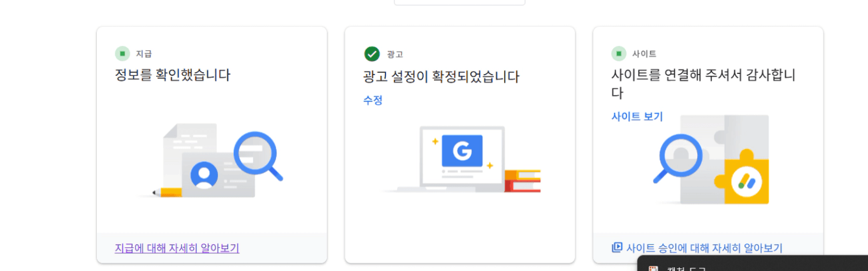Click the stacked books illustration in 광고 card
868x271 pixels.
coord(523,181)
